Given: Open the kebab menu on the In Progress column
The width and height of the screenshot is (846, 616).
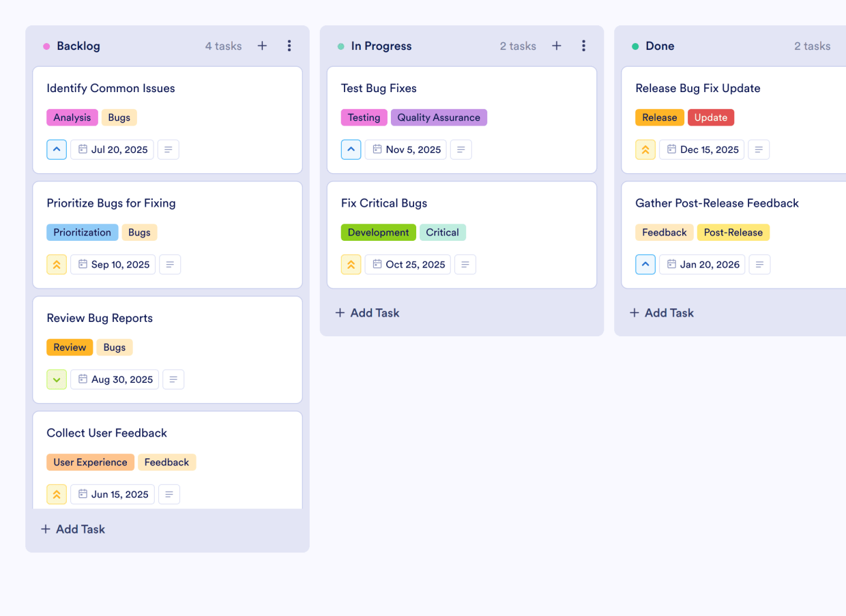Looking at the screenshot, I should [583, 46].
